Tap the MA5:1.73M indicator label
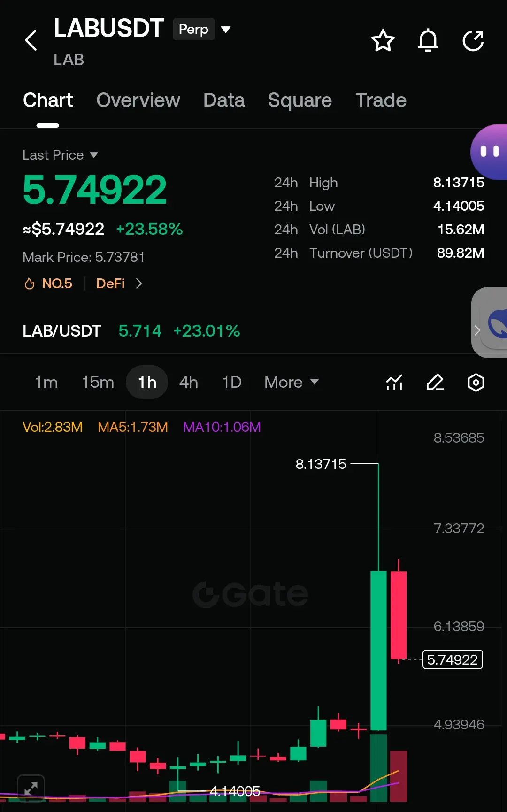507x812 pixels. [133, 427]
